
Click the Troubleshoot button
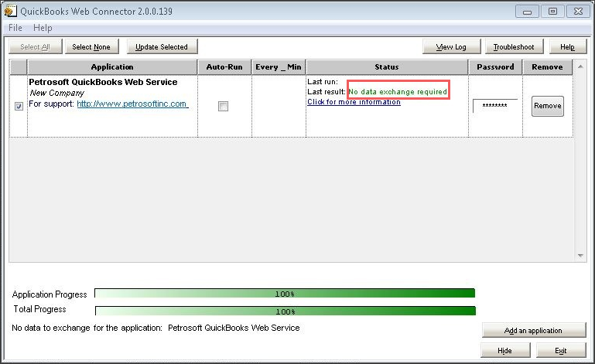tap(514, 46)
